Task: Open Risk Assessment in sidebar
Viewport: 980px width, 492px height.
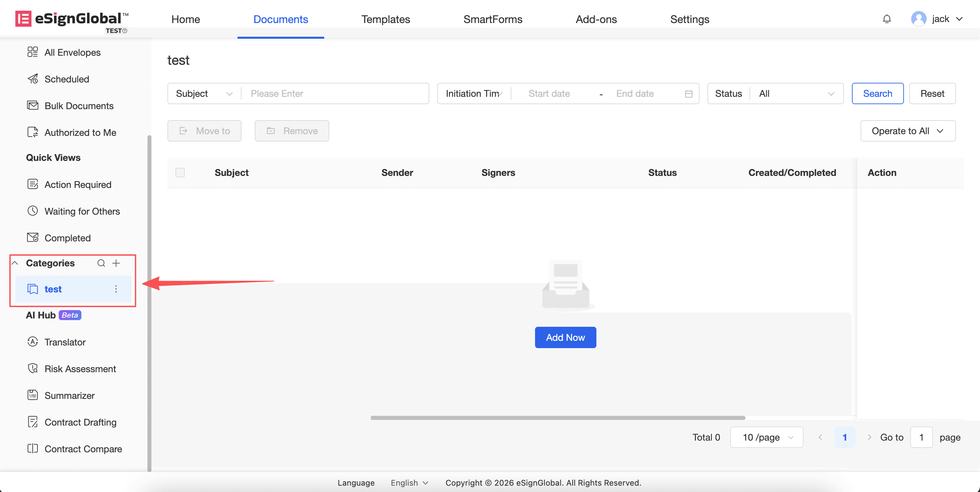Action: [80, 368]
